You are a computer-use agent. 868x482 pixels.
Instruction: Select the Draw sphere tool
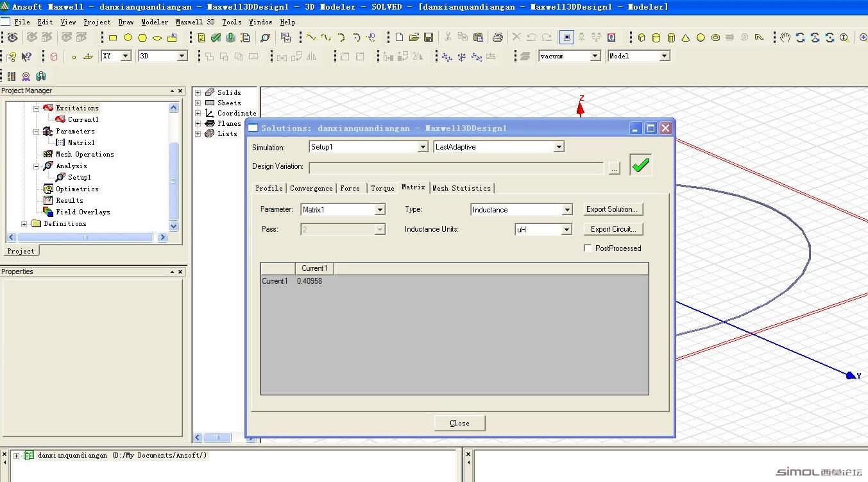701,38
